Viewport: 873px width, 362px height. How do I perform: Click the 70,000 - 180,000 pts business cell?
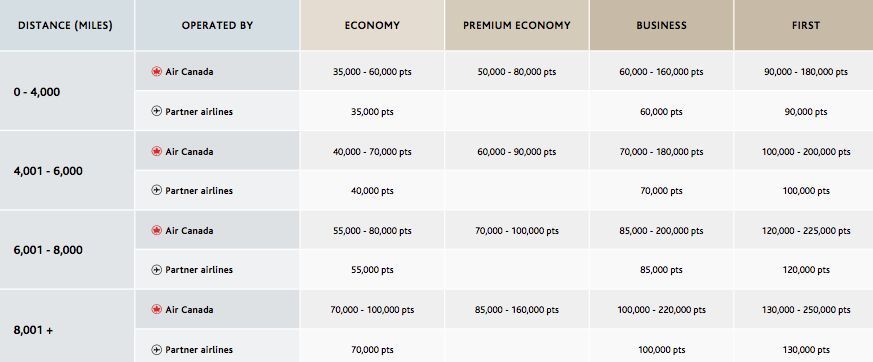[x=661, y=151]
